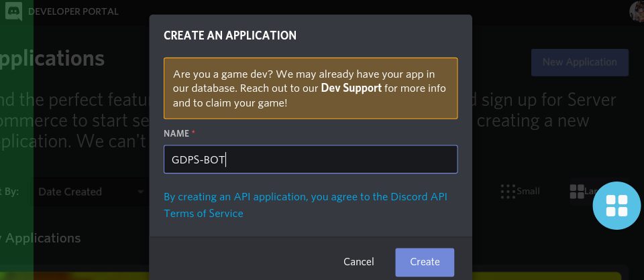This screenshot has width=644, height=280.
Task: Click the orange game dev notice banner
Action: 311,88
